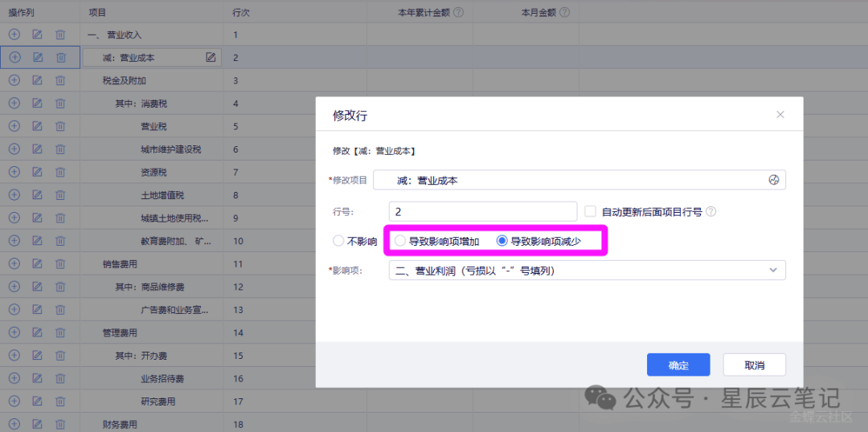Select 导致影响项增加 radio option

(400, 241)
